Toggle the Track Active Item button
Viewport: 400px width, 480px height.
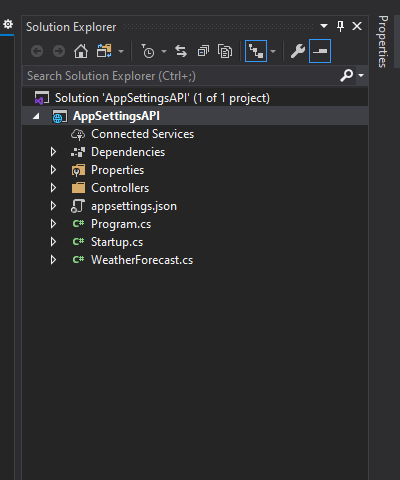coord(256,51)
